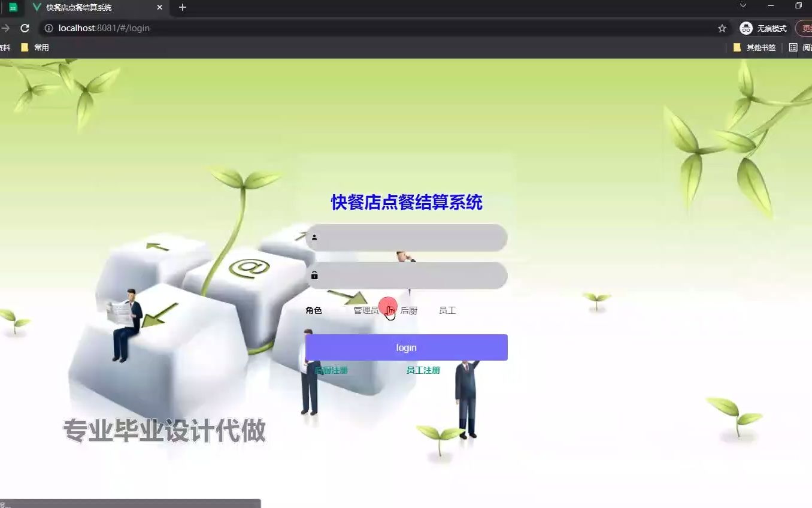Click the forward navigation arrow
This screenshot has height=508, width=812.
click(x=5, y=28)
